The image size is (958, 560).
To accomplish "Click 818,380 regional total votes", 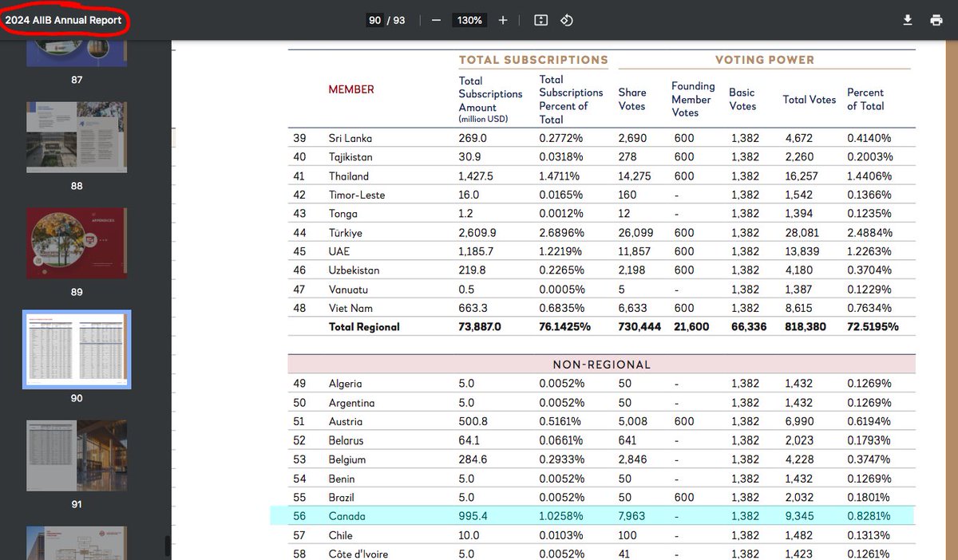I will coord(804,327).
